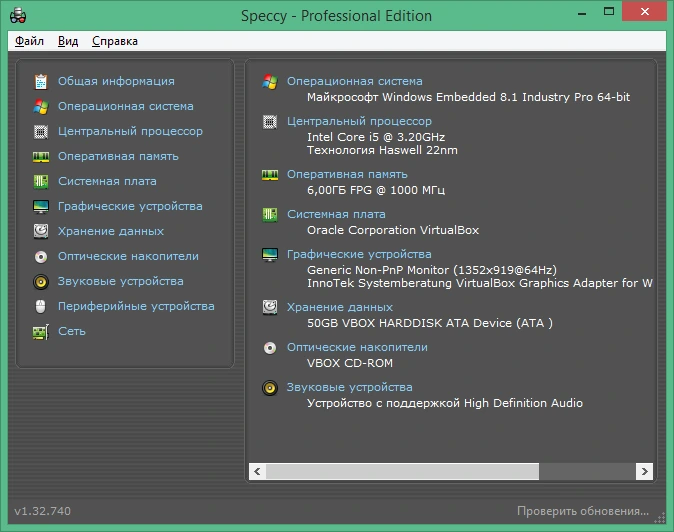This screenshot has width=674, height=532.
Task: Click Хранение данных heading in summary panel
Action: coord(340,307)
